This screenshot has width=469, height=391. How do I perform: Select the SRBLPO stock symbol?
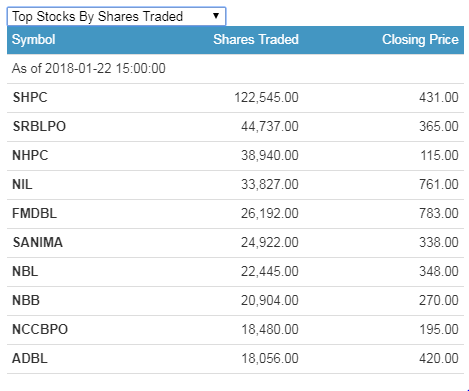point(39,126)
